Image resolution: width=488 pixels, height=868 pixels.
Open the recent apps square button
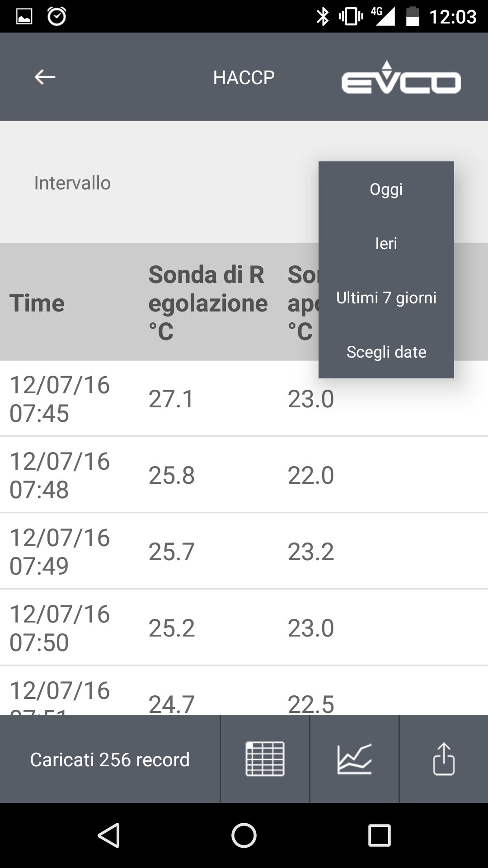(379, 835)
